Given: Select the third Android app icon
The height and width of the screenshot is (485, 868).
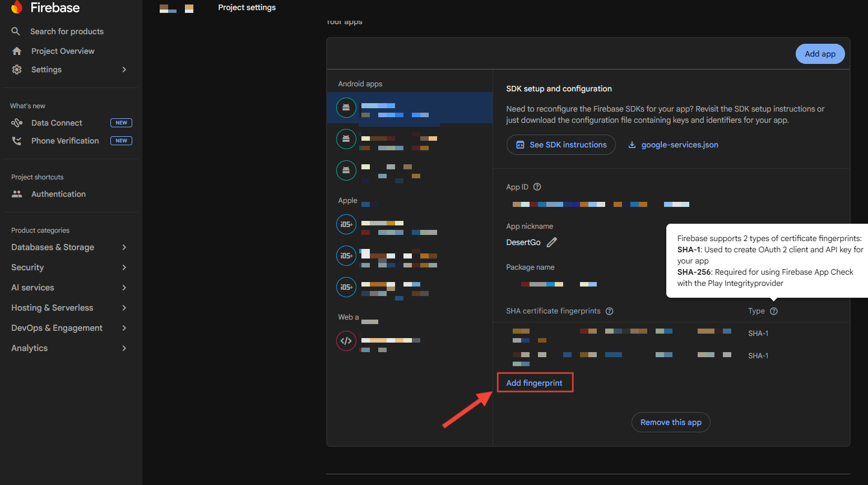Looking at the screenshot, I should [x=346, y=170].
